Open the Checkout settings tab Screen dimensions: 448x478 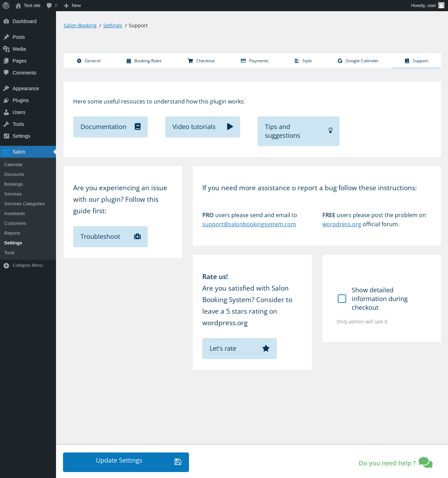201,61
